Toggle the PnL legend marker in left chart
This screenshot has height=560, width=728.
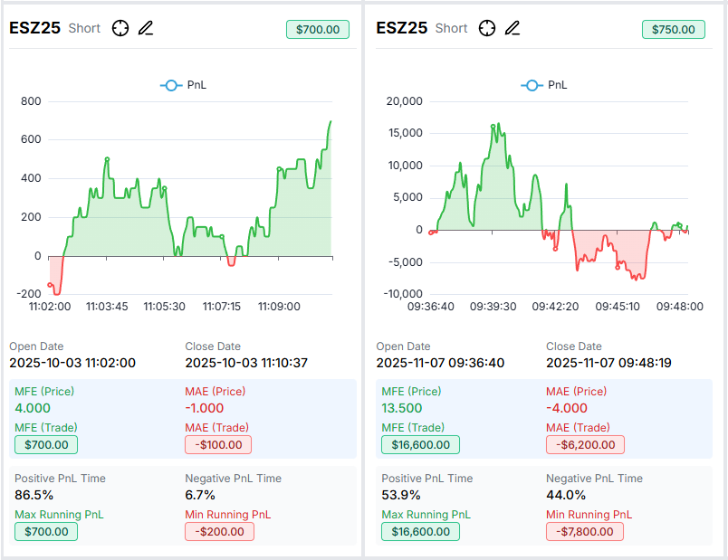[x=171, y=85]
